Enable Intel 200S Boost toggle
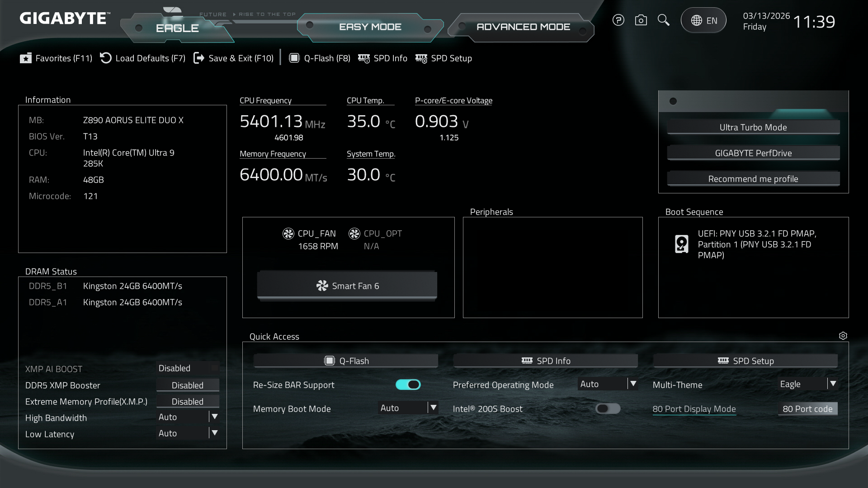 click(x=608, y=408)
